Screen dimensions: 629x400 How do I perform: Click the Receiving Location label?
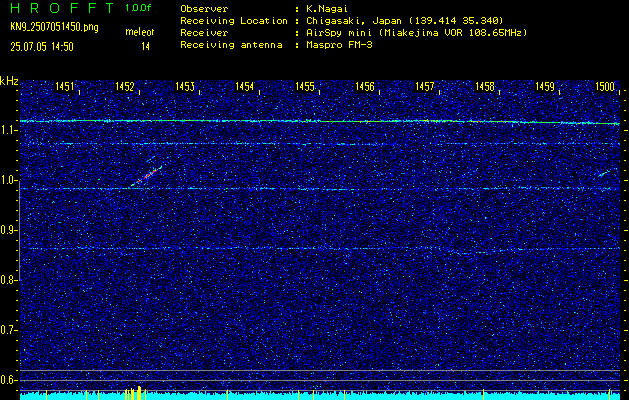234,21
